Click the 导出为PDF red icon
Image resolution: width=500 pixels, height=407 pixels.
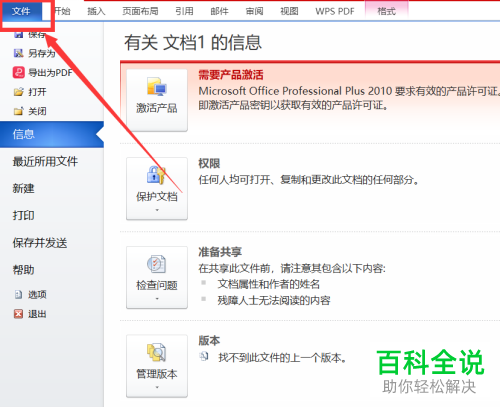click(18, 72)
